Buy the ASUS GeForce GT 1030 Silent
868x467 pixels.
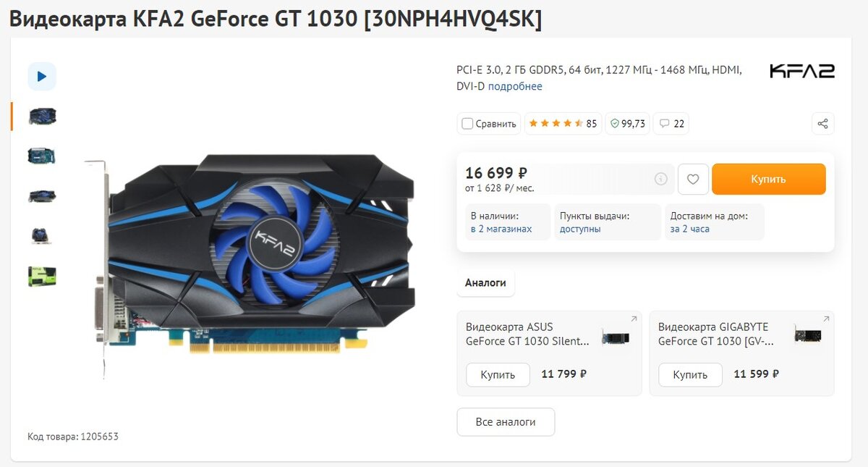click(498, 375)
